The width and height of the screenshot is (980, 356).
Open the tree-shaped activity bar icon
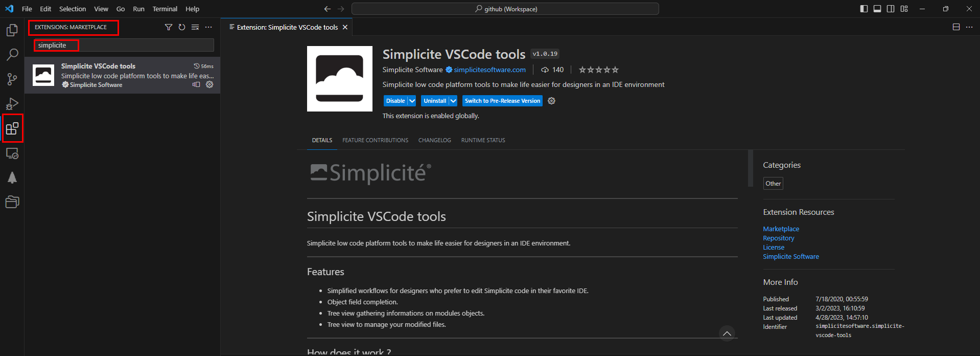[x=12, y=177]
